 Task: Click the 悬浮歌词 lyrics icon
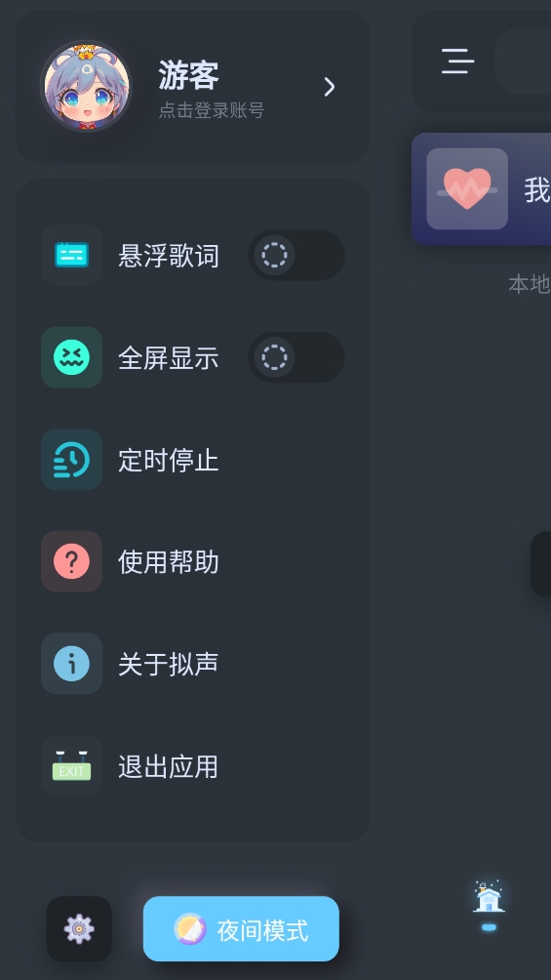[71, 255]
